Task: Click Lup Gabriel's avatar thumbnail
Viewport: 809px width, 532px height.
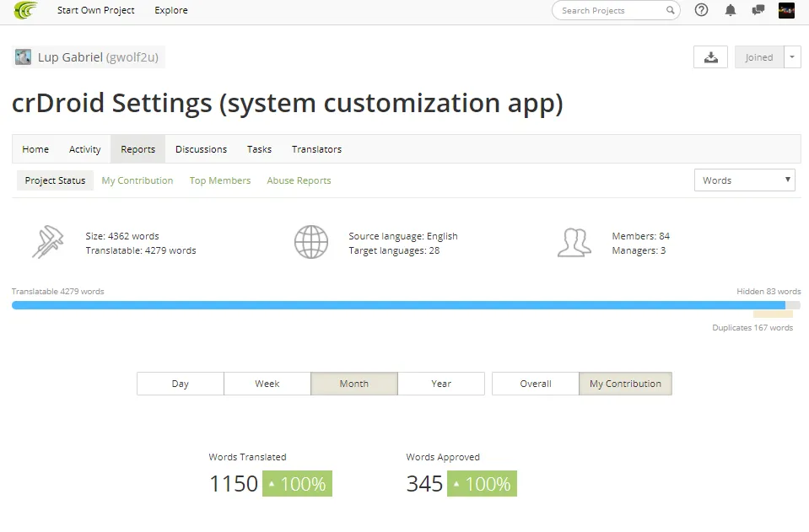Action: point(24,56)
